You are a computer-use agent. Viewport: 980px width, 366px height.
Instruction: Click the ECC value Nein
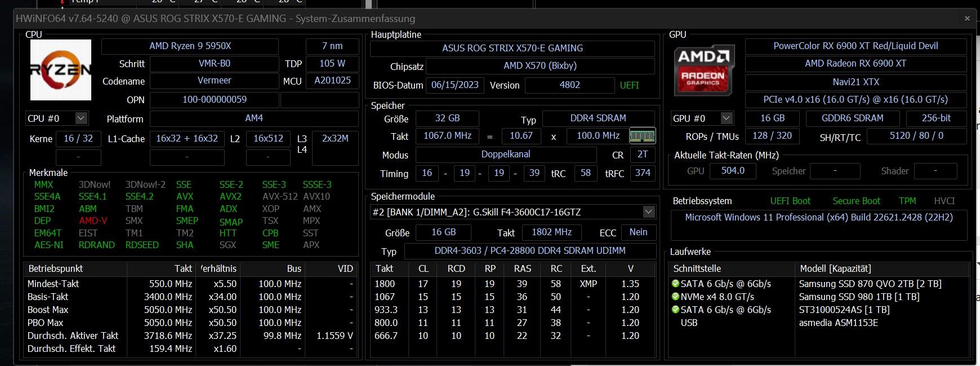(x=638, y=232)
